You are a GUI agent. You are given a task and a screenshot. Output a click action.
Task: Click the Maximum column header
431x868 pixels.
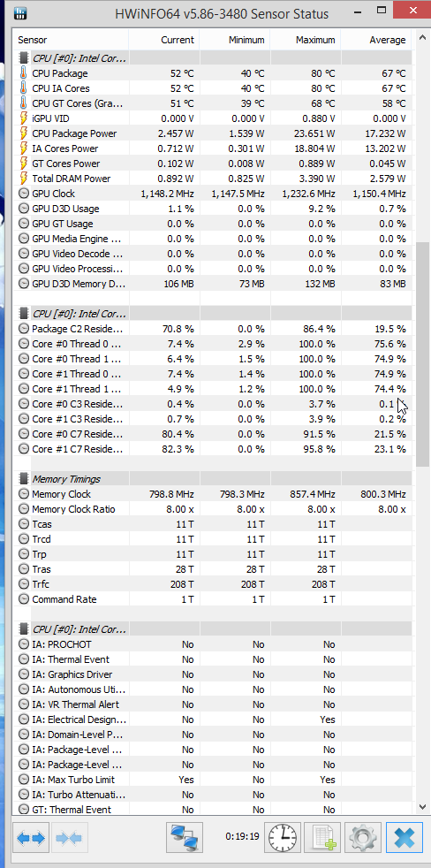306,40
